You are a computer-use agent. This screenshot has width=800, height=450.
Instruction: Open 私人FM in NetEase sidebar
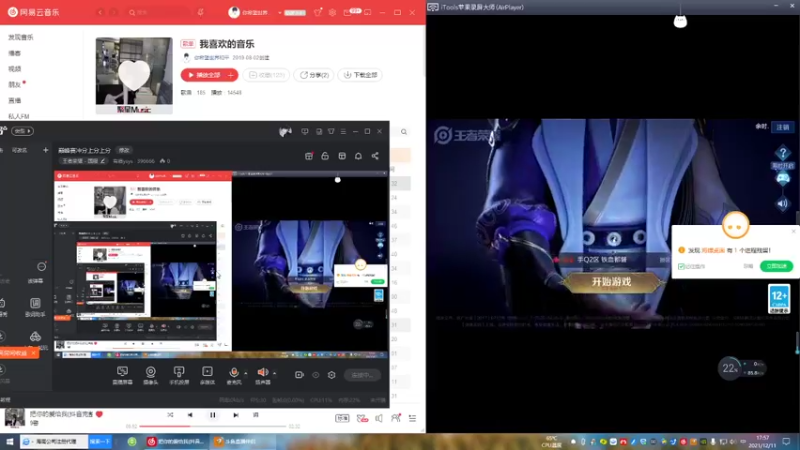19,116
